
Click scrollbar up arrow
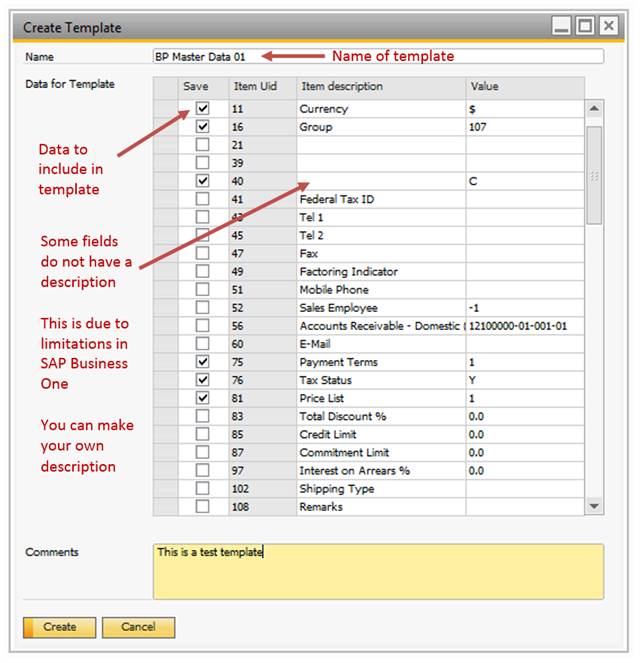tap(594, 109)
